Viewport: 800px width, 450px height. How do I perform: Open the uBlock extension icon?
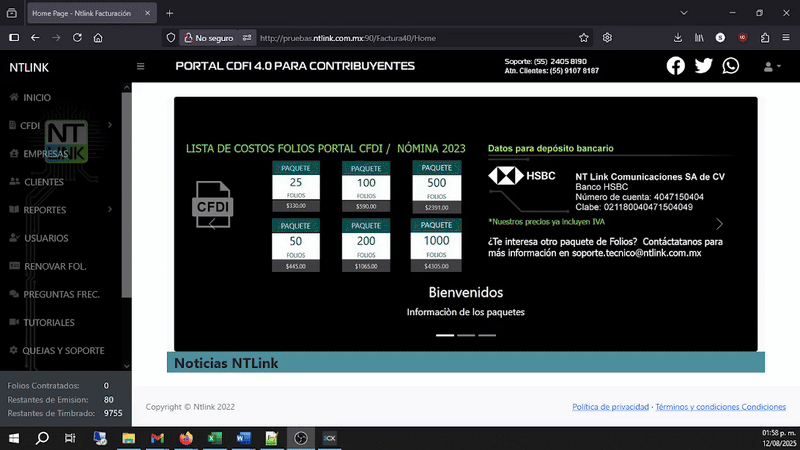click(x=742, y=38)
